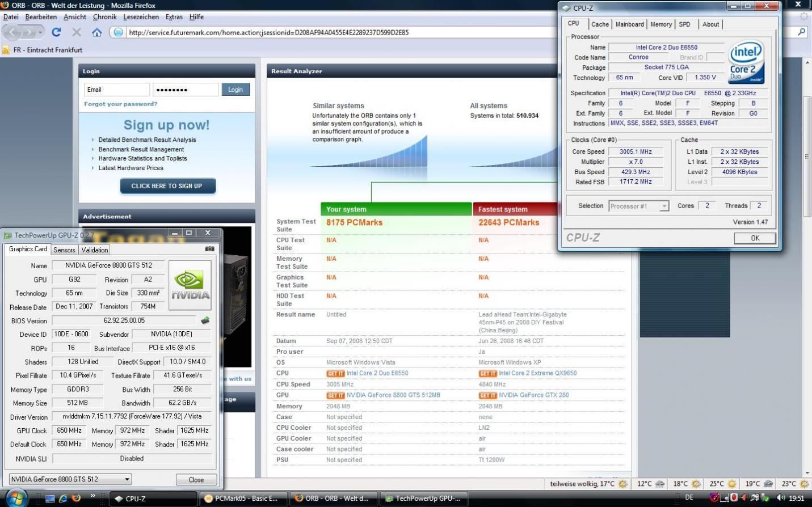Click the GET IT badge beside GeForce GTX 280
Screen dimensions: 812x507
487,395
